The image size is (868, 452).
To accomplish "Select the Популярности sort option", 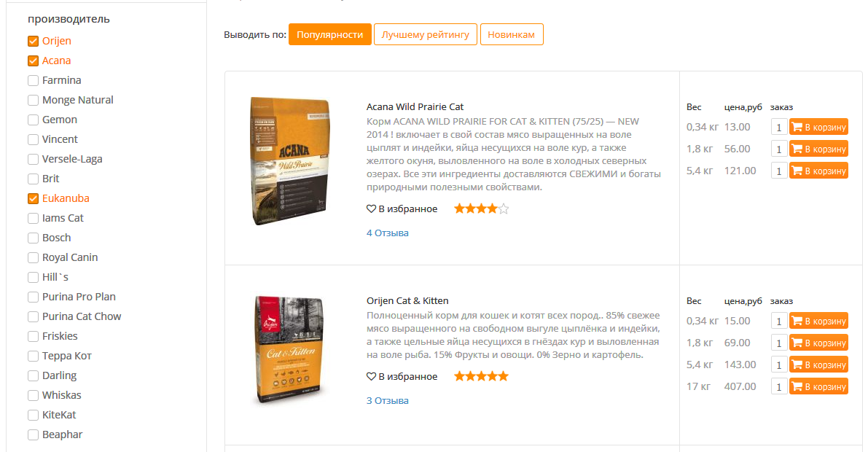I will point(330,34).
